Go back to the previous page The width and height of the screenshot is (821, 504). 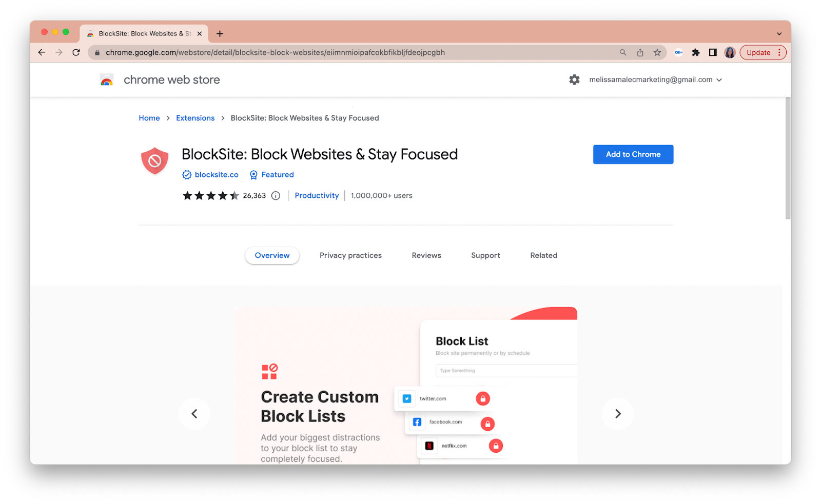pyautogui.click(x=42, y=52)
